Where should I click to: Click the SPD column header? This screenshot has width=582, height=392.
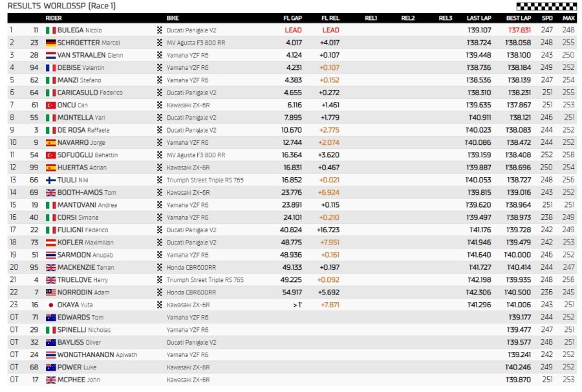[x=547, y=18]
